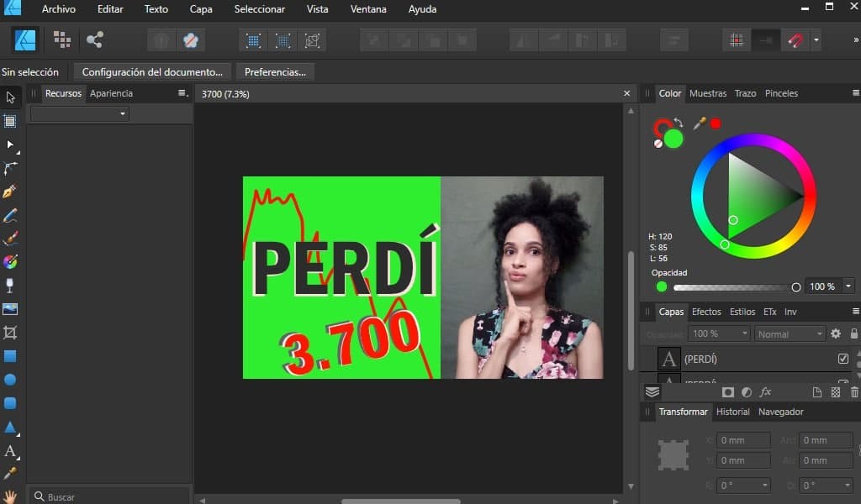861x504 pixels.
Task: Select the stroke color ring selector
Action: [663, 127]
